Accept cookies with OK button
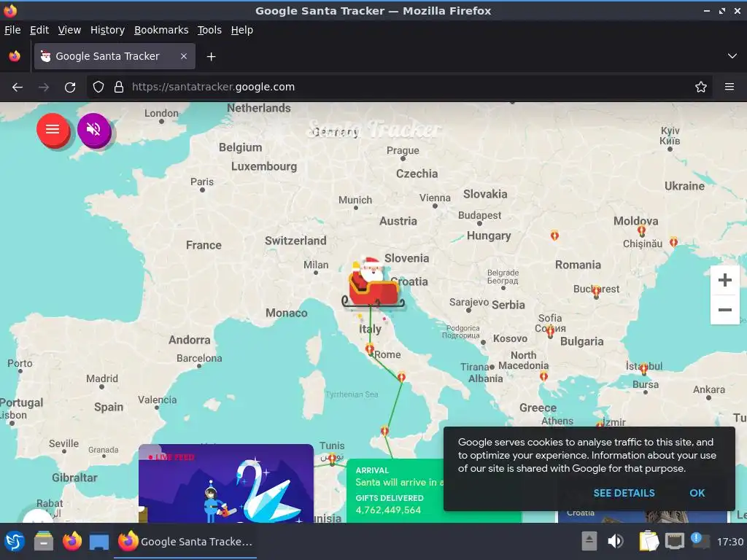The height and width of the screenshot is (560, 747). (x=697, y=494)
